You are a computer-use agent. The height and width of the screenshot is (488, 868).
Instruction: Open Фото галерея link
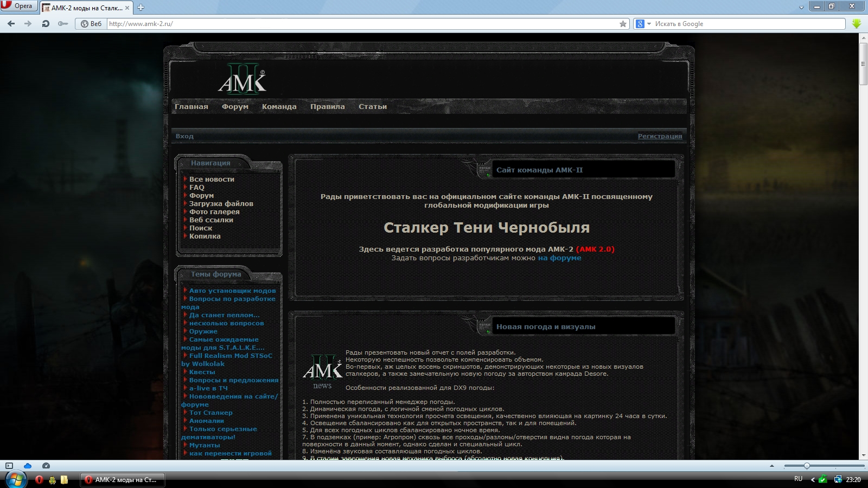(x=214, y=212)
